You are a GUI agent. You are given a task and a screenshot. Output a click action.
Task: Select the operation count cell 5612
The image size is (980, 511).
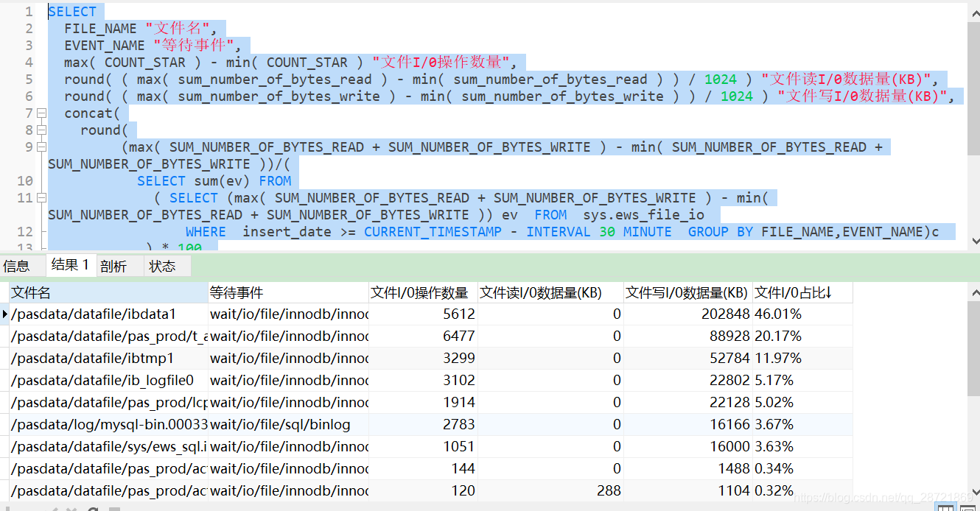[423, 314]
